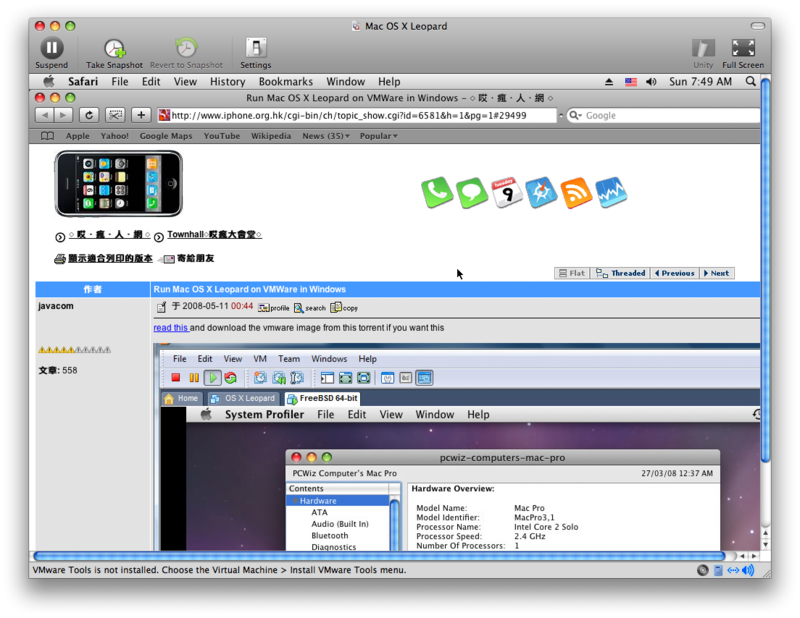Image resolution: width=800 pixels, height=618 pixels.
Task: Open the Apple menu in guest
Action: (x=48, y=82)
